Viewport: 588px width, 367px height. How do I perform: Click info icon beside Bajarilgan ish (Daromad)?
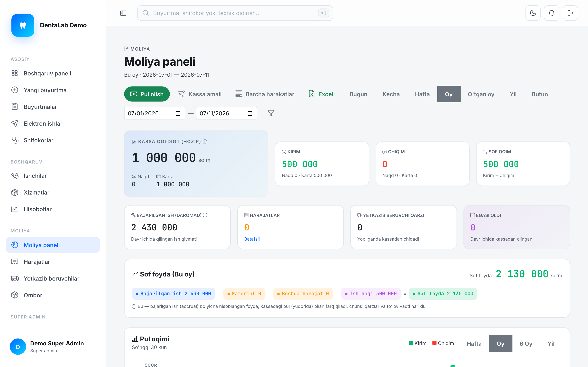[x=205, y=215]
